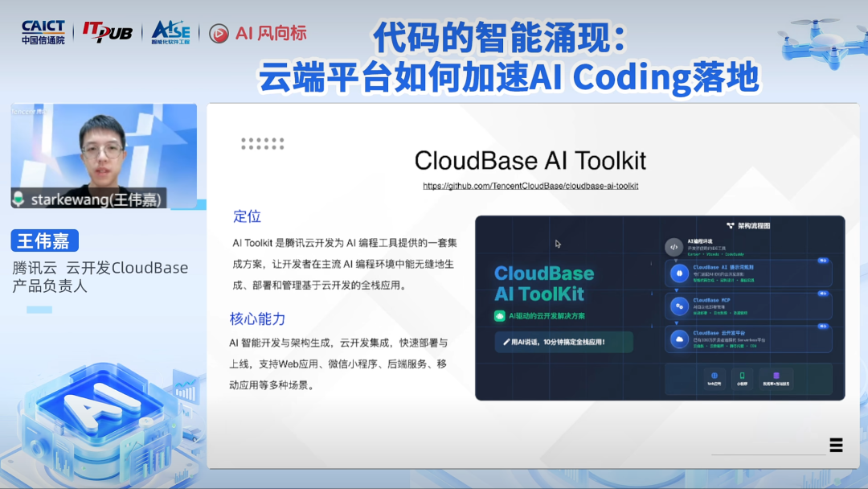
Task: Click the pencil icon before 用AI说话
Action: pos(506,343)
